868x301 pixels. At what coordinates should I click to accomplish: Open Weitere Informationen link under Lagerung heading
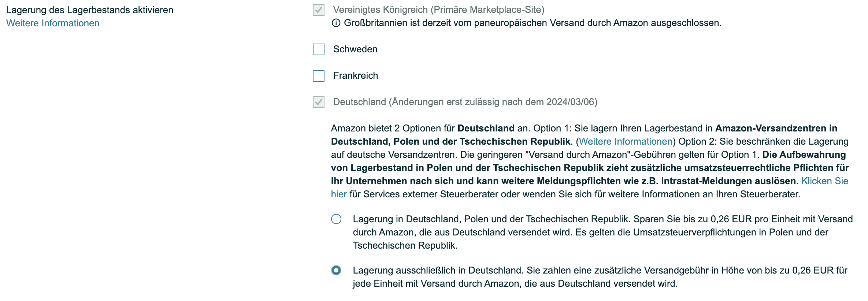click(x=53, y=23)
